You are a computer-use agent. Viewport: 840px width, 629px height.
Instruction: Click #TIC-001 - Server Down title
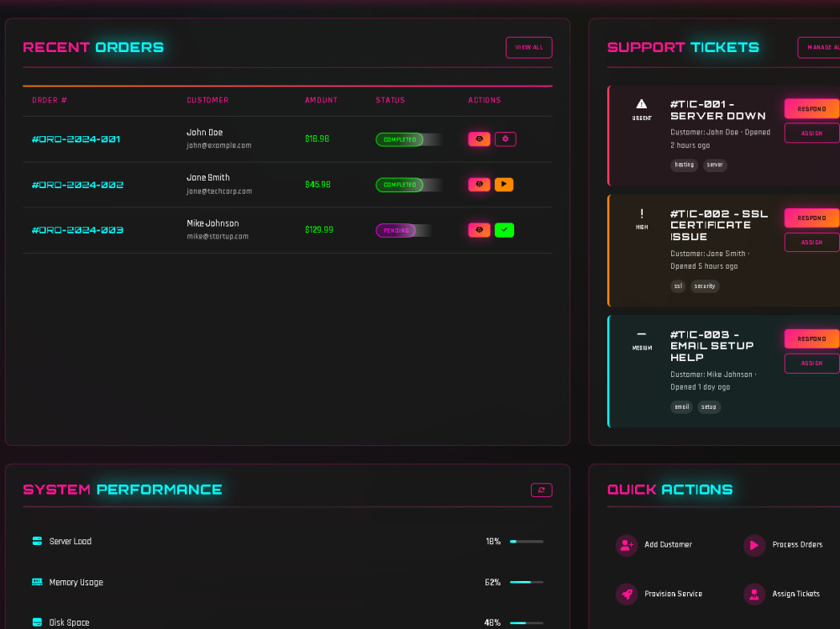pyautogui.click(x=718, y=110)
